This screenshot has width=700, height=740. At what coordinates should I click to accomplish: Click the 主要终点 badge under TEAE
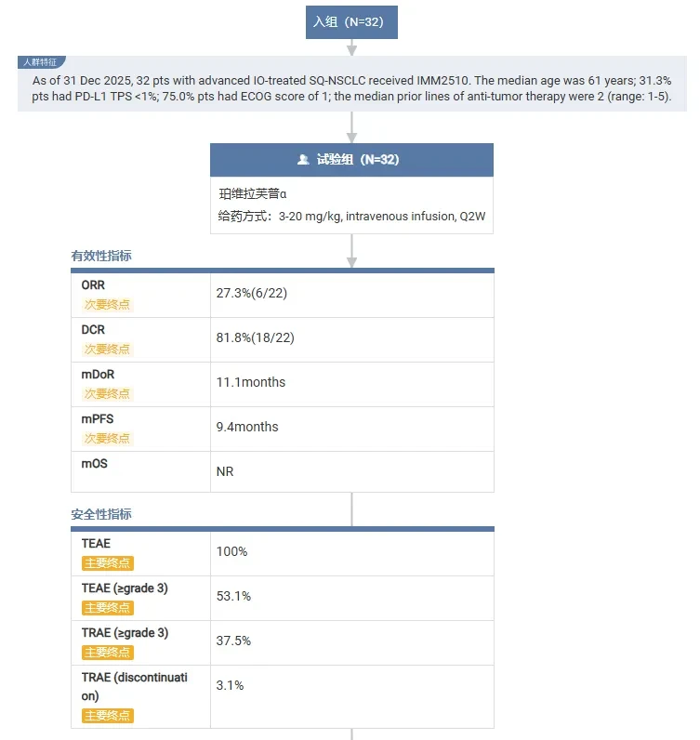pos(108,563)
